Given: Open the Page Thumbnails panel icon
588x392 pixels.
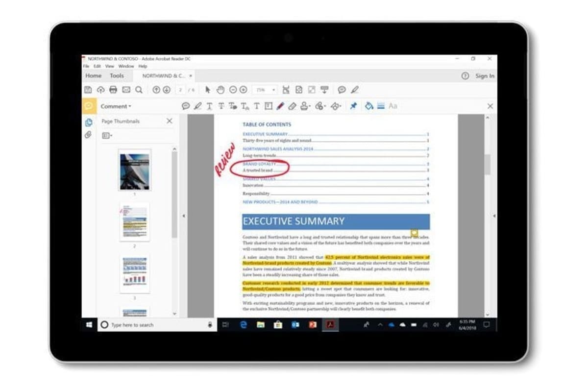Looking at the screenshot, I should (89, 122).
